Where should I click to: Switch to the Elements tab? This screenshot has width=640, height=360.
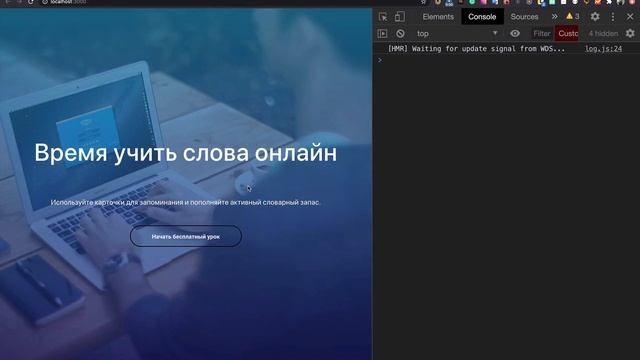[x=438, y=17]
